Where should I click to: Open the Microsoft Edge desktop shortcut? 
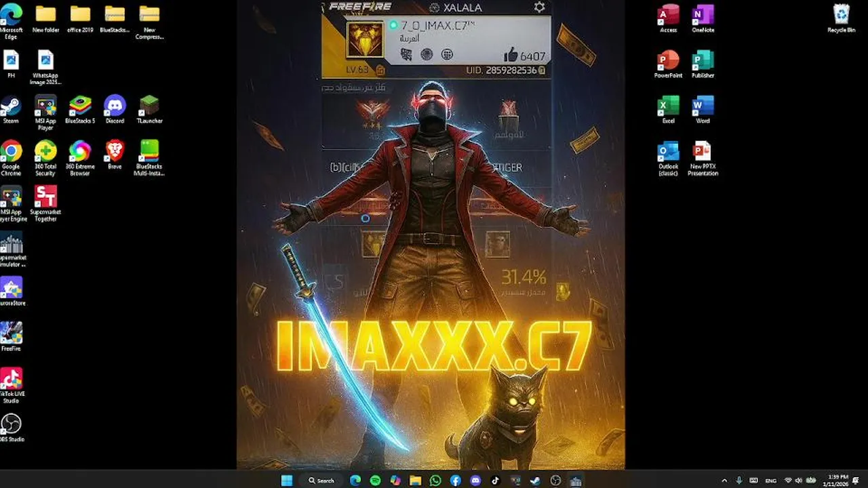coord(11,22)
